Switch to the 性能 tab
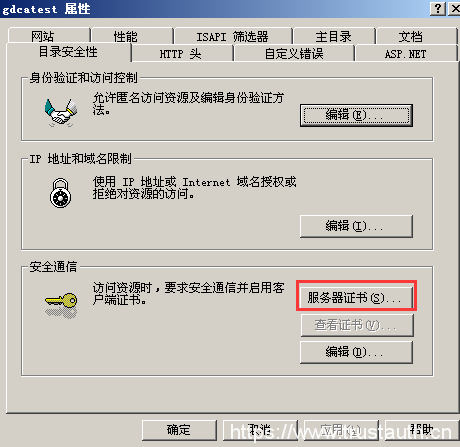The image size is (460, 447). (132, 36)
